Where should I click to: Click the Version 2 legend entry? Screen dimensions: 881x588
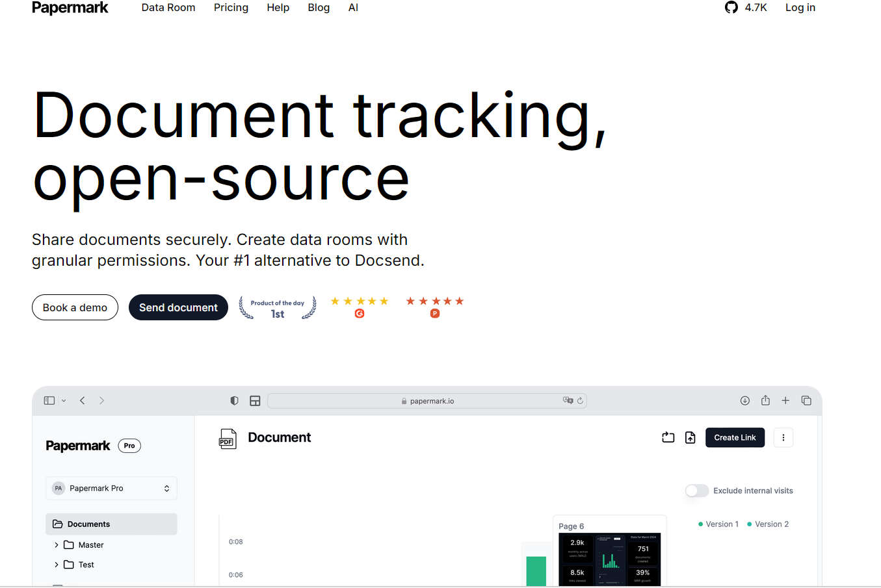pos(768,524)
